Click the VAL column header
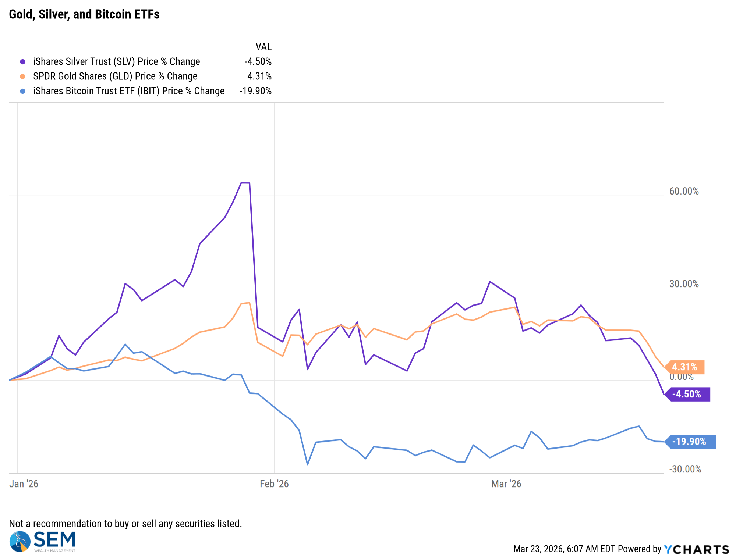This screenshot has height=560, width=736. (x=263, y=47)
